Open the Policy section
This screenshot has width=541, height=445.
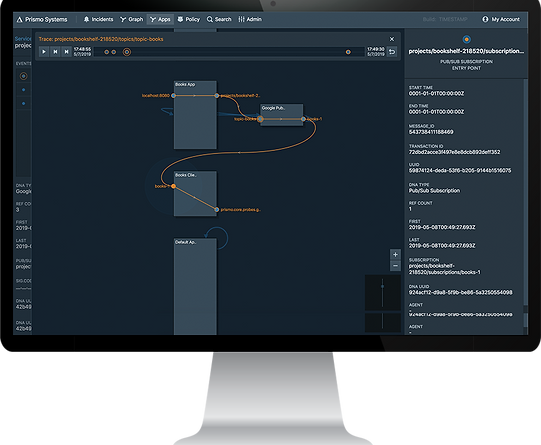(188, 19)
